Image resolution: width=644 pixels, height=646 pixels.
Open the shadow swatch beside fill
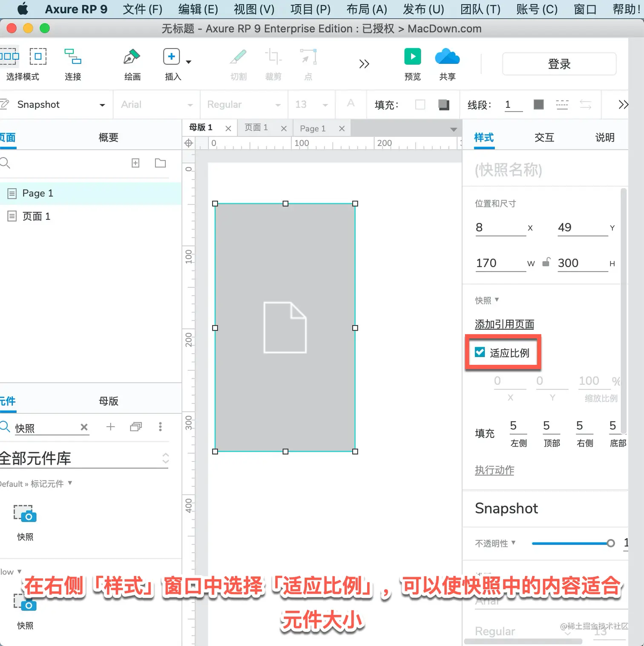(444, 104)
